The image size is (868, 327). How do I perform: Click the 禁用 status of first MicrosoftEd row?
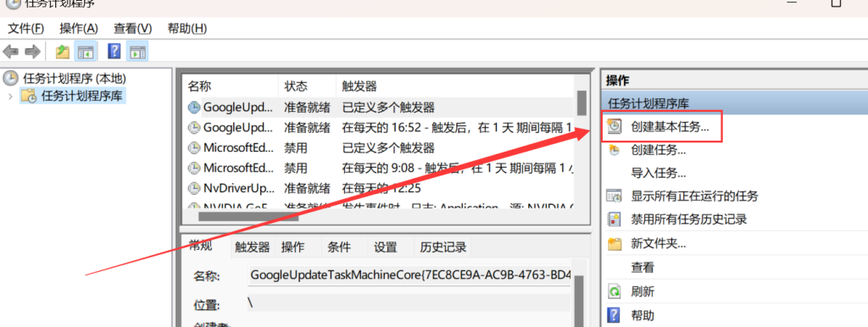(296, 147)
